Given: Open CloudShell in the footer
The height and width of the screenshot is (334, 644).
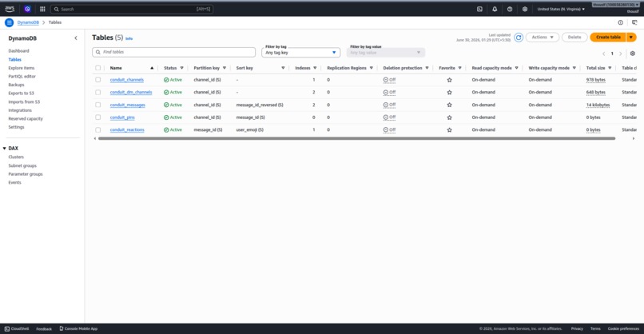Looking at the screenshot, I should [17, 328].
